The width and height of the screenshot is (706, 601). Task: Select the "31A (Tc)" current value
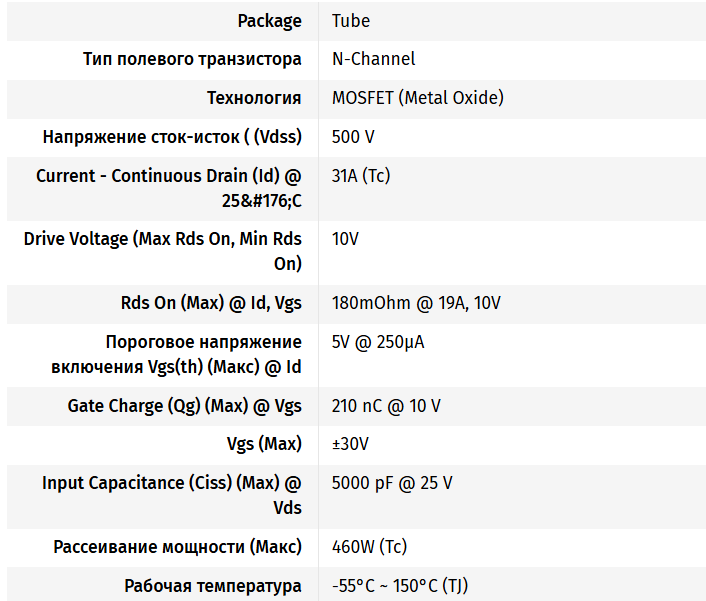click(360, 176)
